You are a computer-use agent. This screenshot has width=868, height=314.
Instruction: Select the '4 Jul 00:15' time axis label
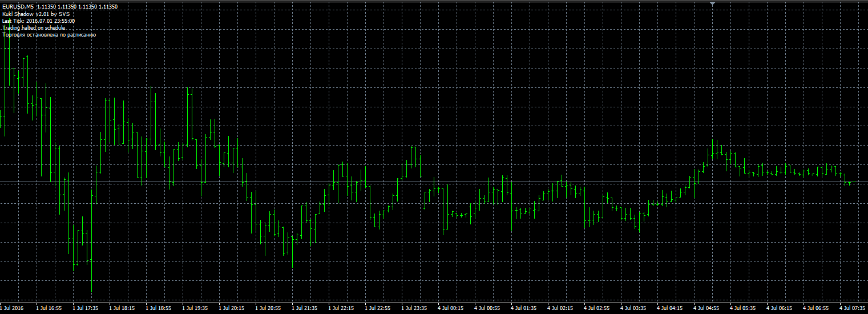click(x=450, y=308)
